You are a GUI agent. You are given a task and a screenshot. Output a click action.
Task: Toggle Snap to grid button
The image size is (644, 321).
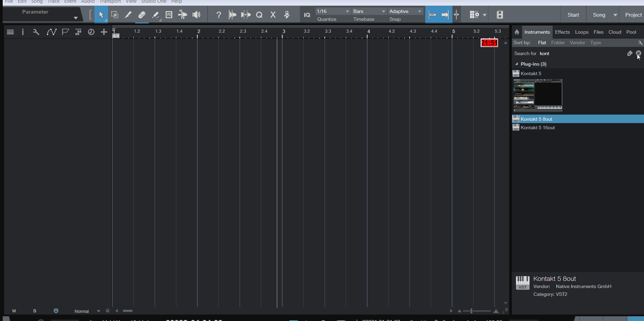click(x=432, y=15)
